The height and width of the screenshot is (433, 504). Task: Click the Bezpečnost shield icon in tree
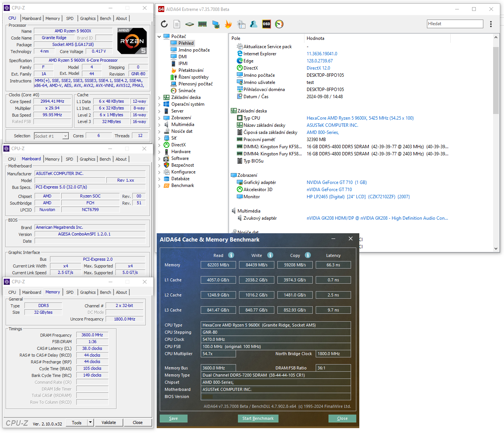(x=166, y=165)
